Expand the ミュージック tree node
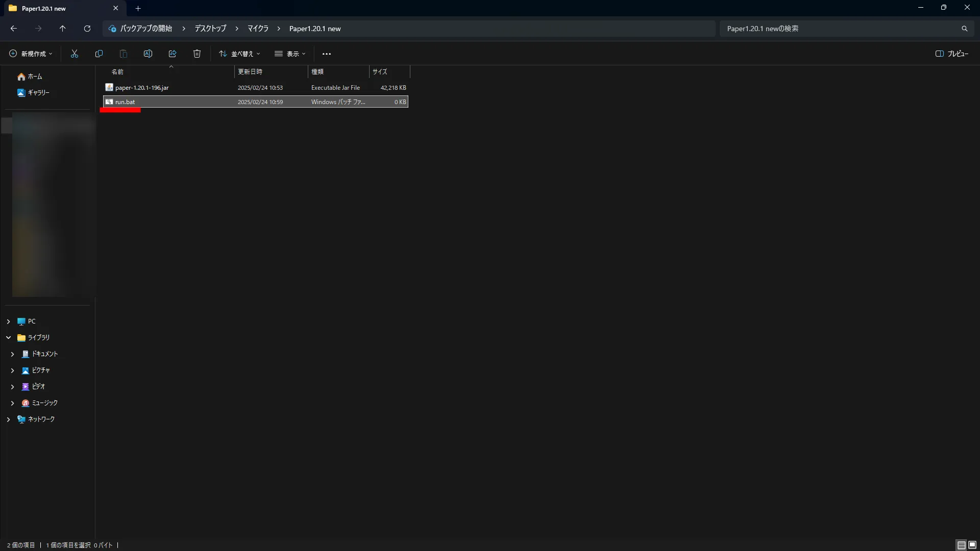Screen dimensions: 980x551 (12, 403)
